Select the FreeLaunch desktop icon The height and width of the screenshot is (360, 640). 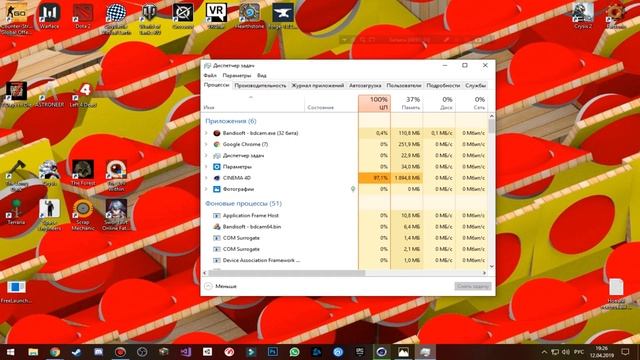(16, 292)
